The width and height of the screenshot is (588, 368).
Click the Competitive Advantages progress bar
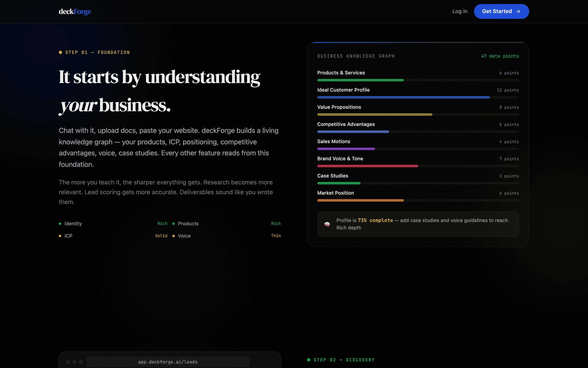[x=418, y=132]
